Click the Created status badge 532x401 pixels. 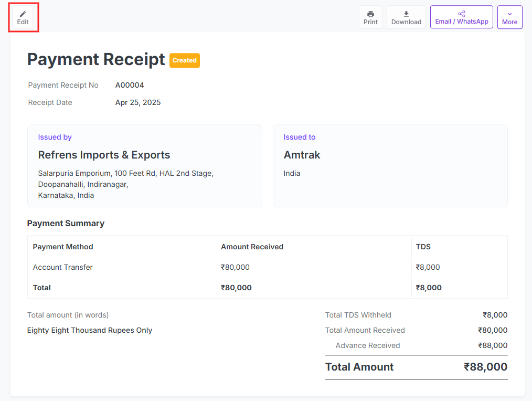(185, 60)
